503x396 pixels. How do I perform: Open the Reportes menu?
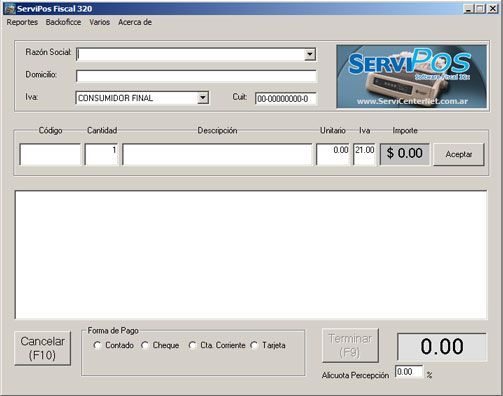(22, 22)
